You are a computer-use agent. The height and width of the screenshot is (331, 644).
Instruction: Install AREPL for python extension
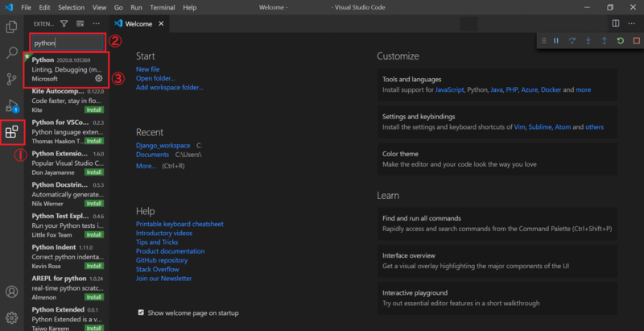(x=94, y=297)
